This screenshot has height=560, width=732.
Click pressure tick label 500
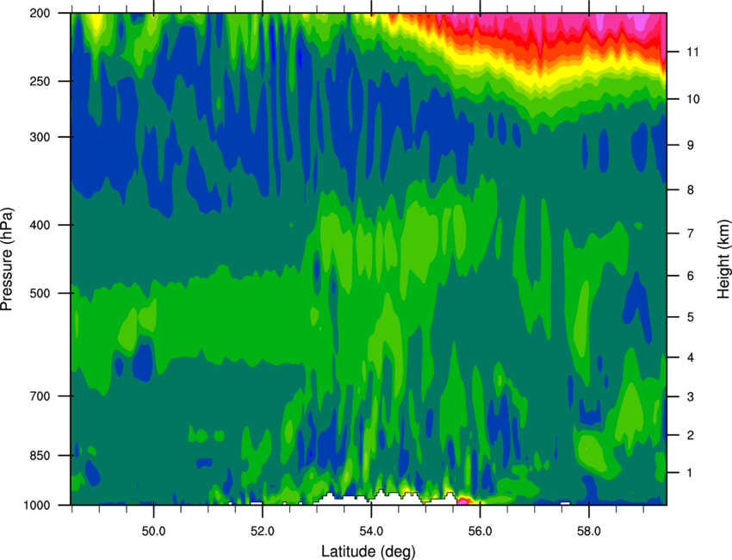click(40, 293)
